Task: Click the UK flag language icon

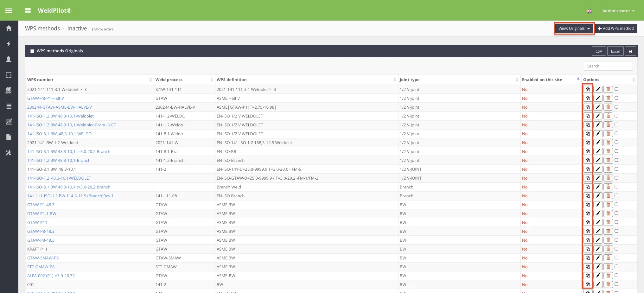Action: 589,11
